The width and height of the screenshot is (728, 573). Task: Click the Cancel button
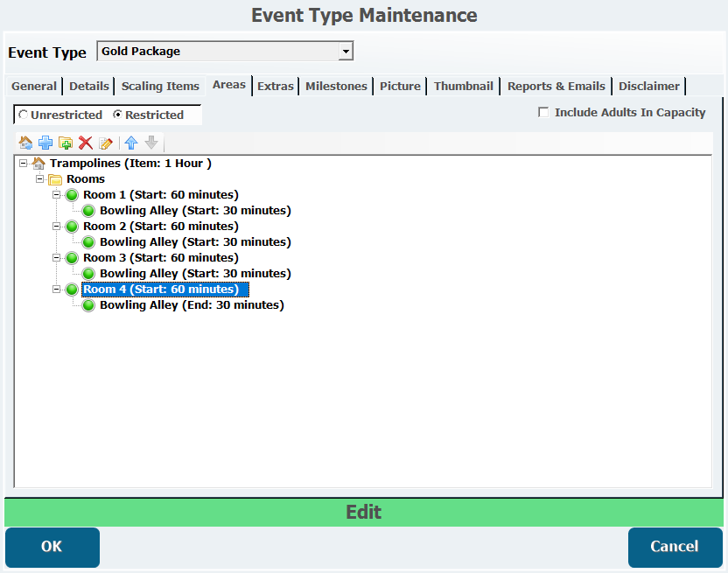point(675,547)
